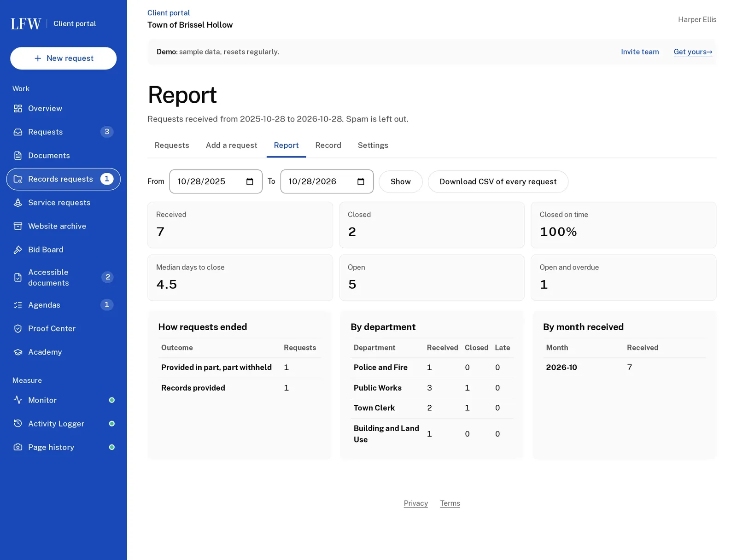
Task: Select the Add a request tab
Action: (x=231, y=146)
